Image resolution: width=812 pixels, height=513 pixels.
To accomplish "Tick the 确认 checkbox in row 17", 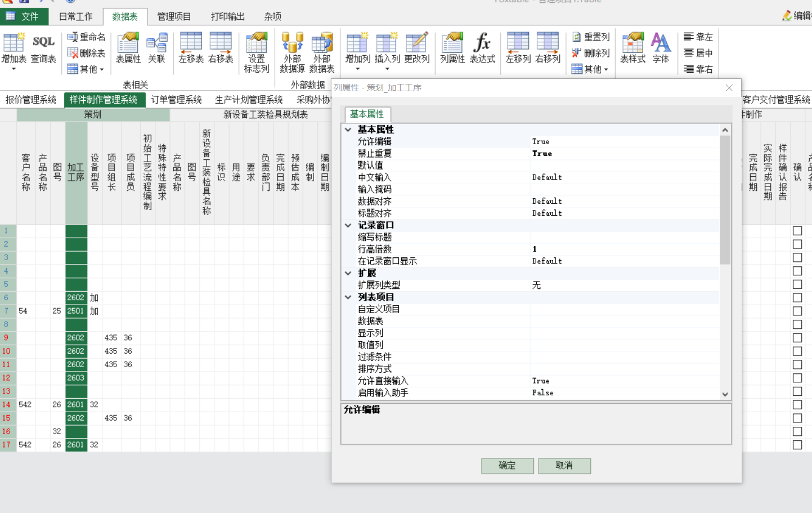I will click(797, 445).
